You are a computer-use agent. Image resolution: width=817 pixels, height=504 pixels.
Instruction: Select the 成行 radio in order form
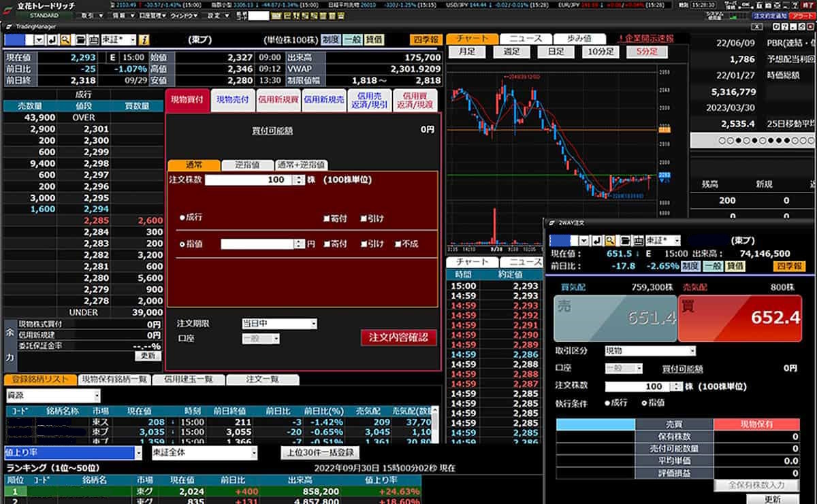point(182,218)
